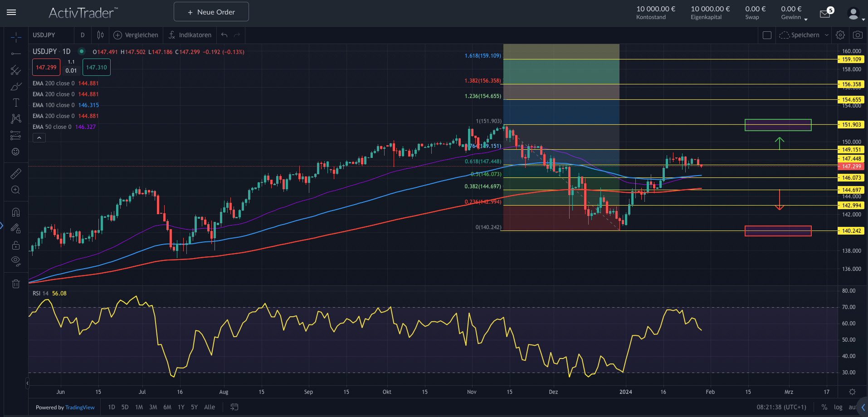The width and height of the screenshot is (868, 417).
Task: Open the hamburger navigation menu
Action: pyautogui.click(x=11, y=12)
